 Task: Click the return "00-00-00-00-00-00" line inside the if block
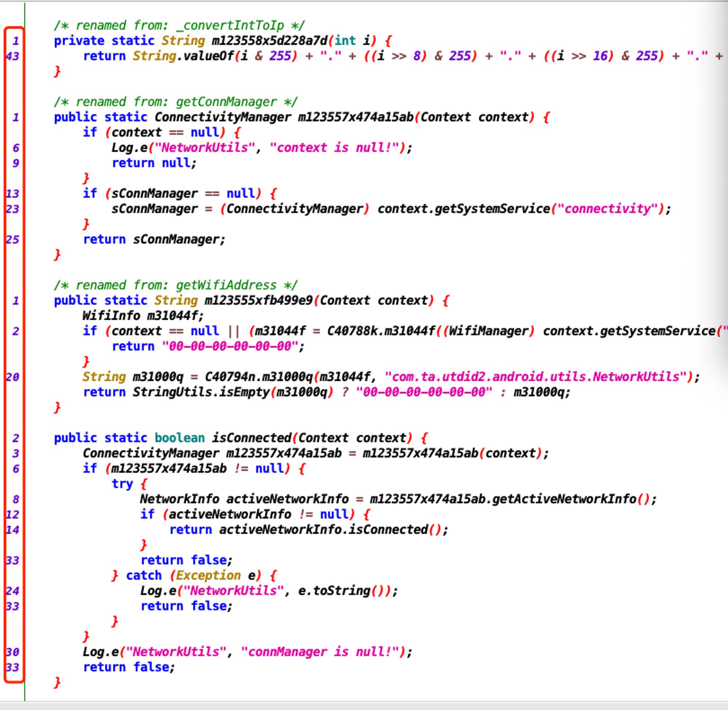pos(209,346)
